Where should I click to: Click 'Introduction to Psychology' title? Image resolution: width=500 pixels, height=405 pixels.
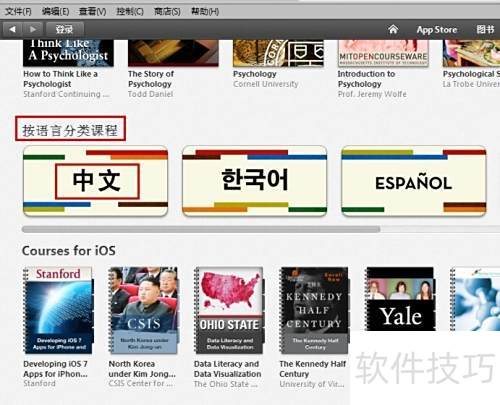click(366, 79)
